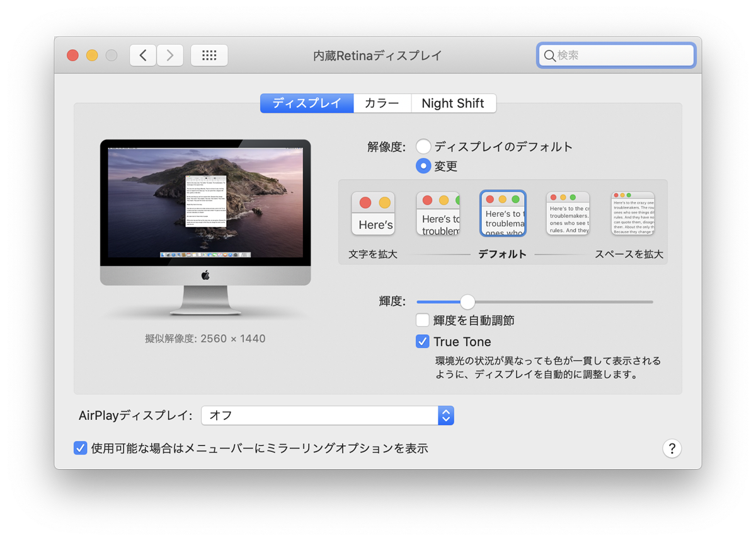Select the second larger-text scaling thumbnail

point(438,214)
